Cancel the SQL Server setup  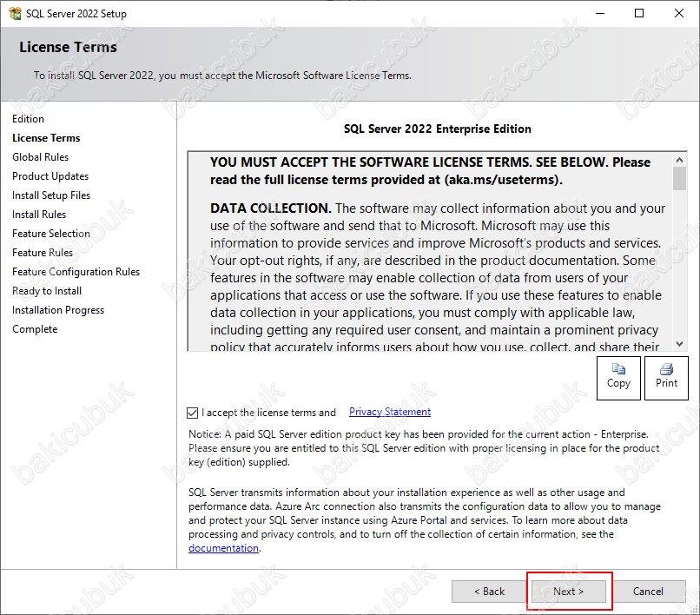point(648,592)
